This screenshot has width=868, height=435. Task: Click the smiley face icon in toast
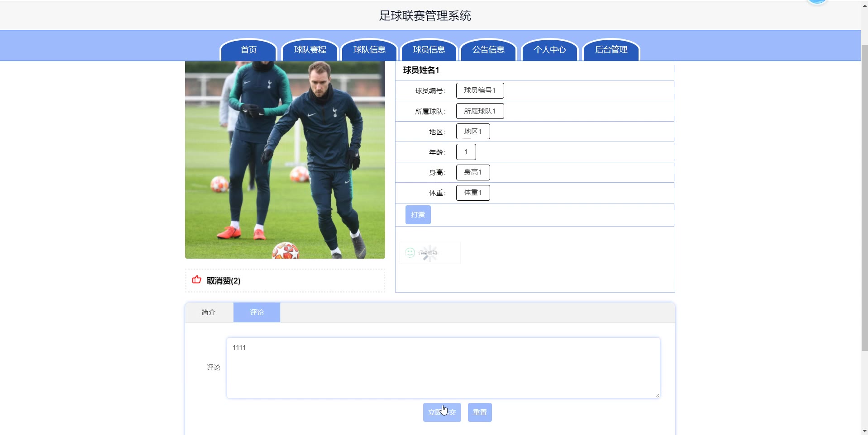coord(410,252)
